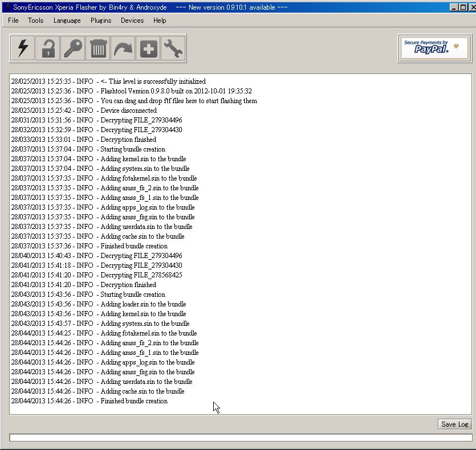The width and height of the screenshot is (476, 450).
Task: Select 'Adding userdata.sin' line at 15:44:26
Action: pyautogui.click(x=101, y=382)
